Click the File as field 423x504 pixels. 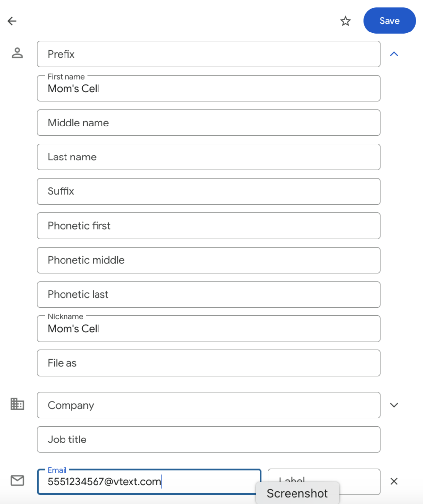208,363
